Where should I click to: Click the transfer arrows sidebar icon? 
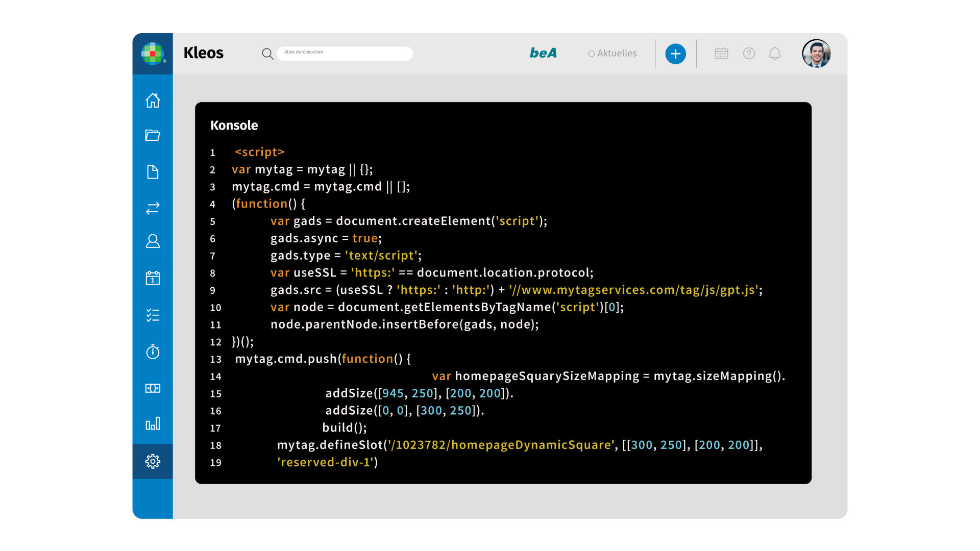(153, 208)
